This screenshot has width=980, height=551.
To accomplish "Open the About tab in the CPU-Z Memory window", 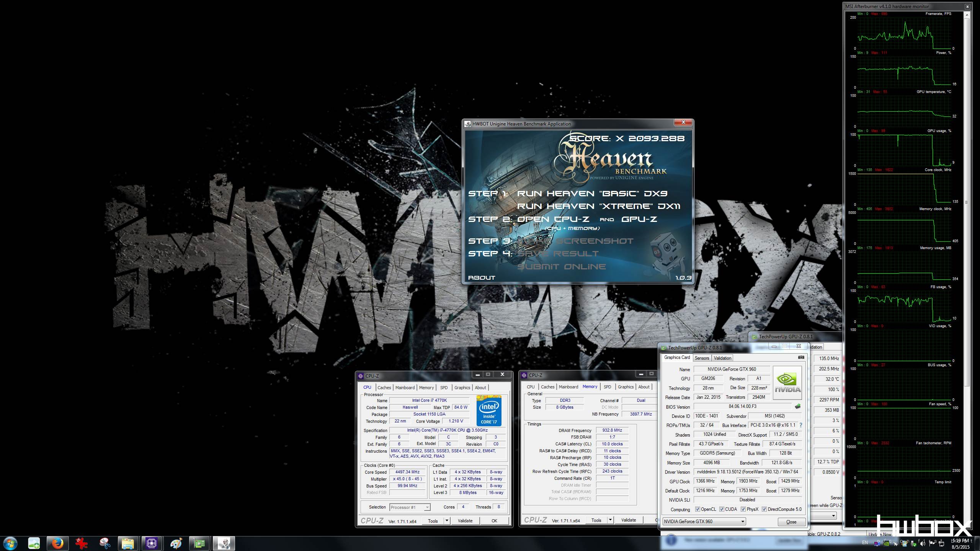I will click(644, 387).
